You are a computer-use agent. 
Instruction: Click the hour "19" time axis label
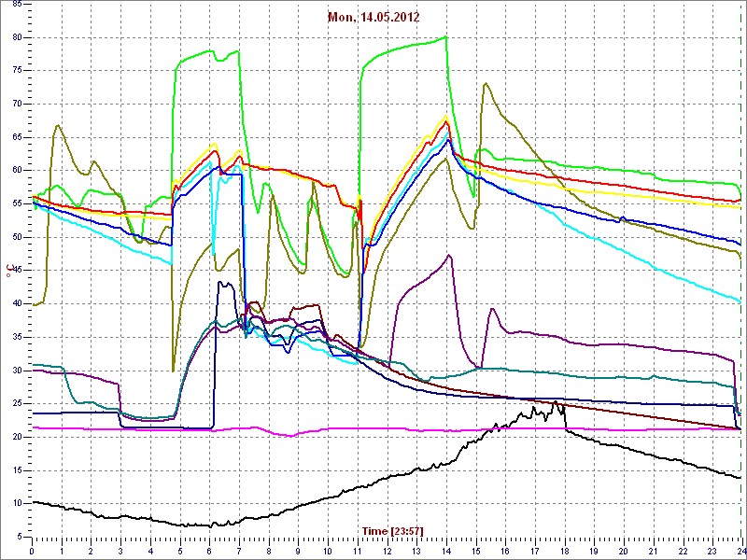click(x=595, y=550)
